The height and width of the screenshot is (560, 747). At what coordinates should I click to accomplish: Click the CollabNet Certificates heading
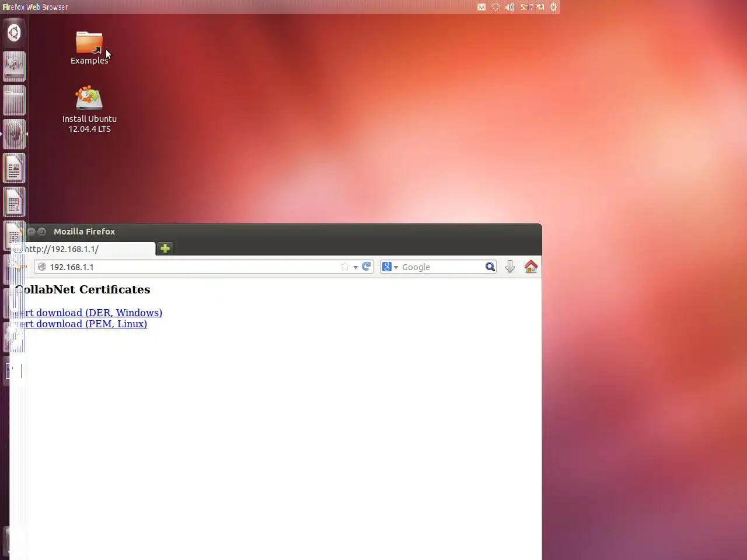[83, 289]
